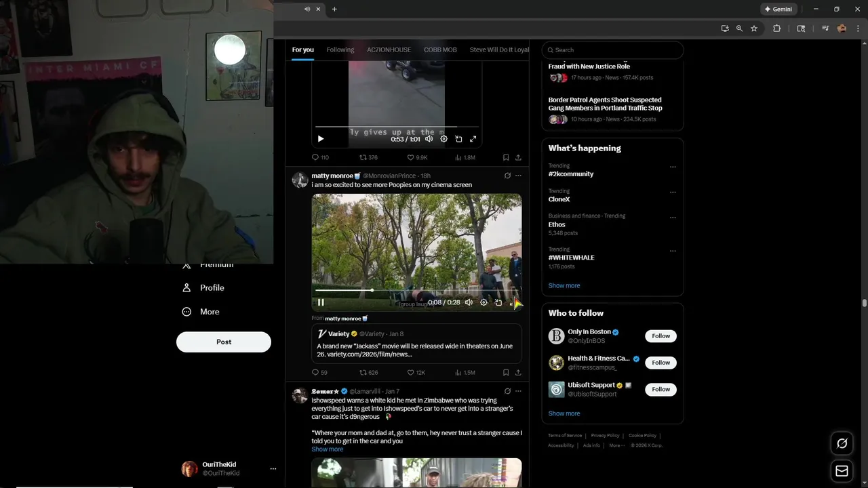Bookmark the post with 1.8M views
868x488 pixels.
pos(506,157)
